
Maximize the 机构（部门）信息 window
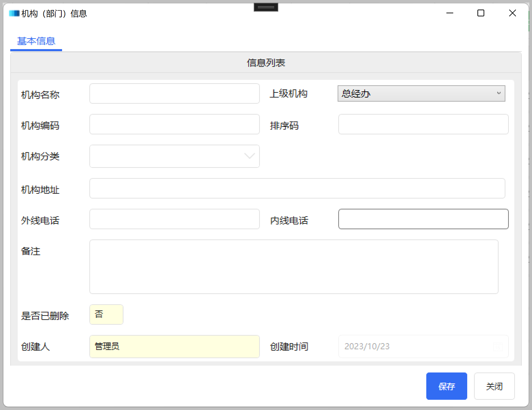(481, 13)
